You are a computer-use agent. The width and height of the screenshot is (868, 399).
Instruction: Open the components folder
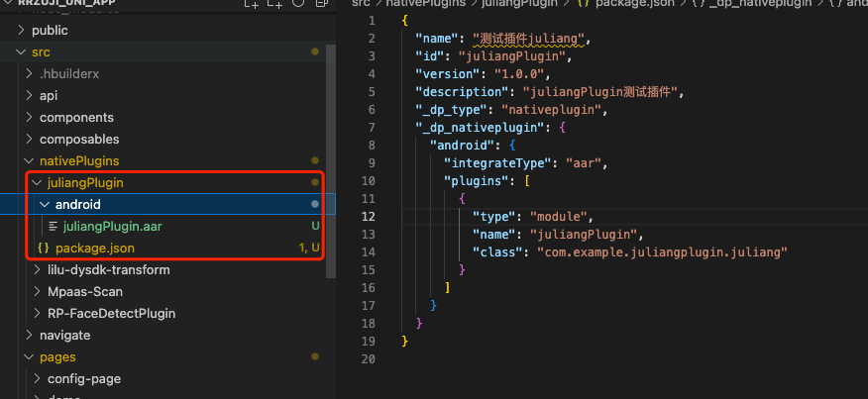coord(76,117)
